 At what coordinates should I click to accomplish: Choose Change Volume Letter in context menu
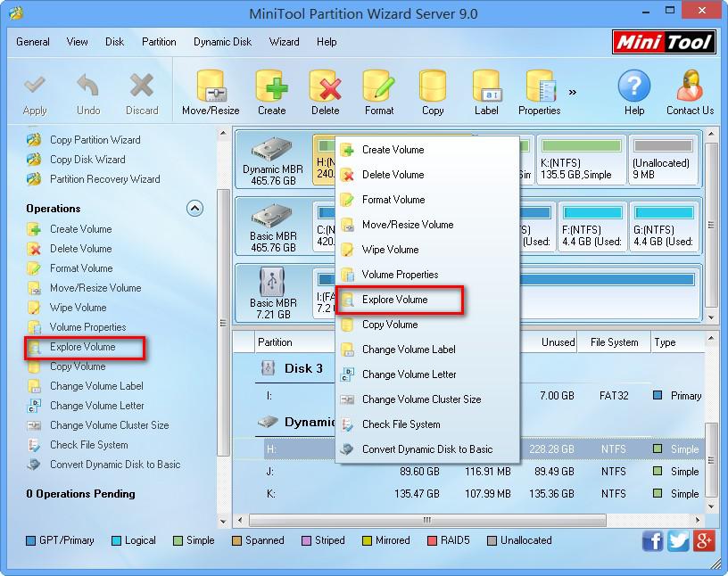(427, 374)
